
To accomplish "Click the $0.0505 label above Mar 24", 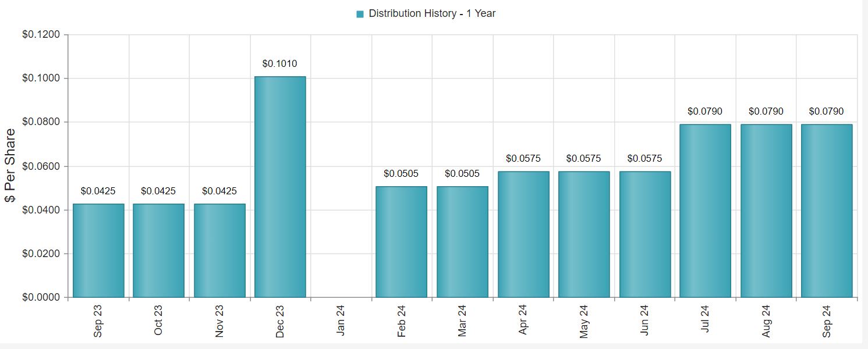I will click(x=462, y=174).
